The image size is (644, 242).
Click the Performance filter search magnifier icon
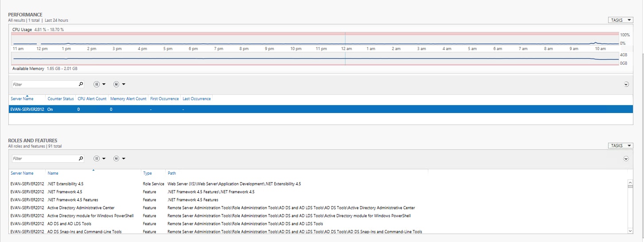[81, 84]
